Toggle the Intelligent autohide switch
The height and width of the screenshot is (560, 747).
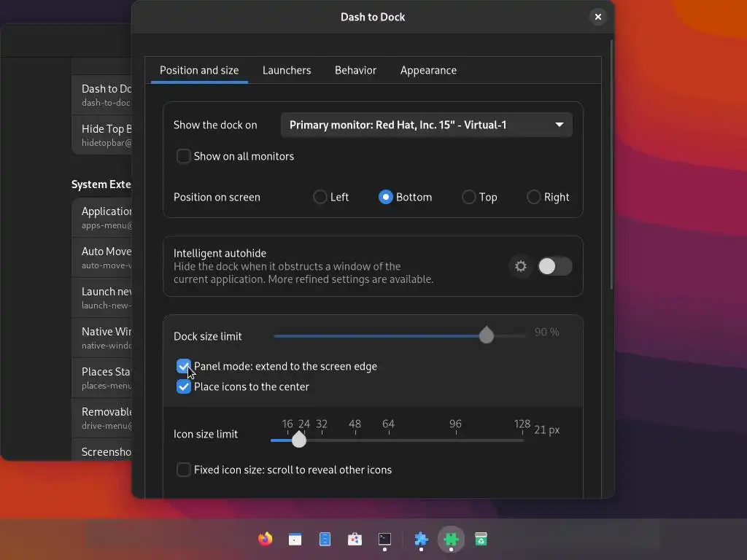tap(555, 266)
